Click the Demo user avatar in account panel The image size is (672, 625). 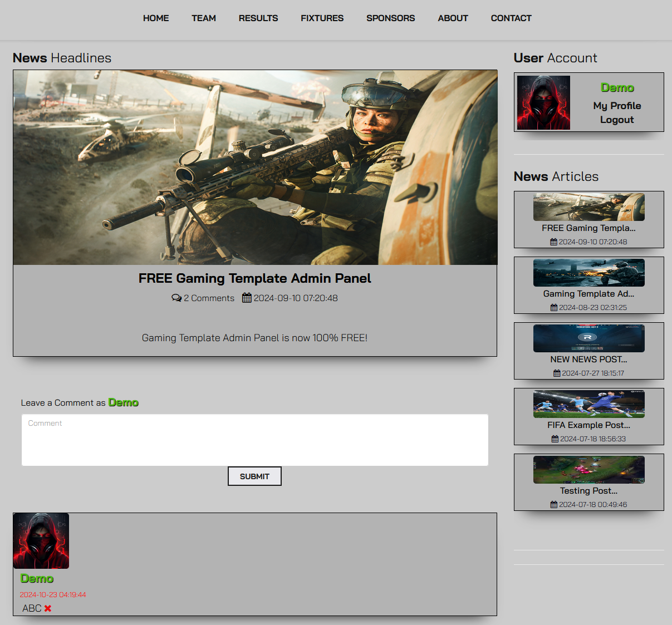point(543,102)
